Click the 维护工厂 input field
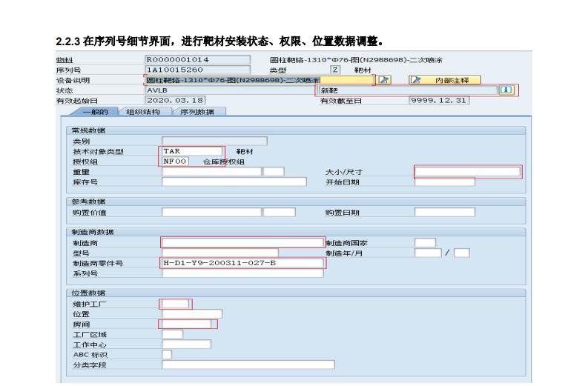 pos(176,304)
